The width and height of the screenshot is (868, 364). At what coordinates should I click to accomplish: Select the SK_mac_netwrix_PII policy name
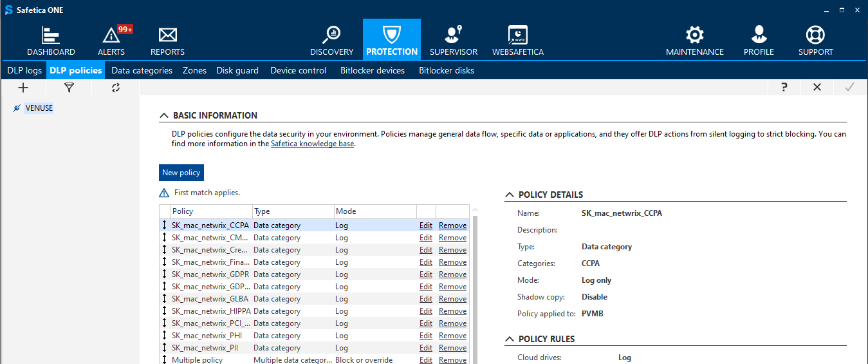[x=203, y=348]
